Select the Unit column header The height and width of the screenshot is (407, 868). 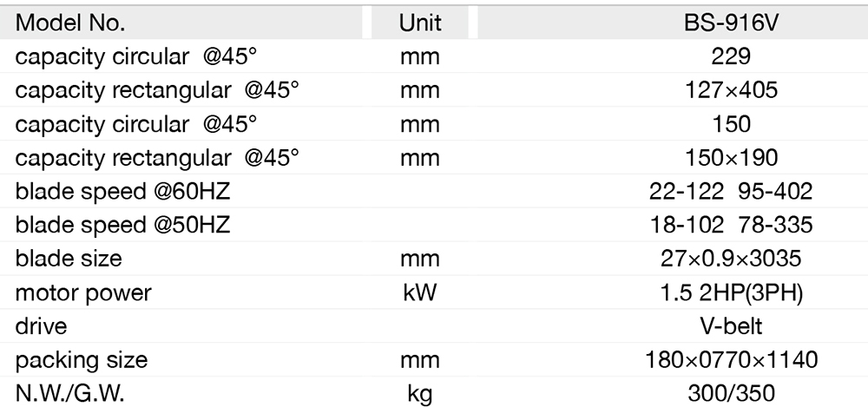tap(420, 23)
